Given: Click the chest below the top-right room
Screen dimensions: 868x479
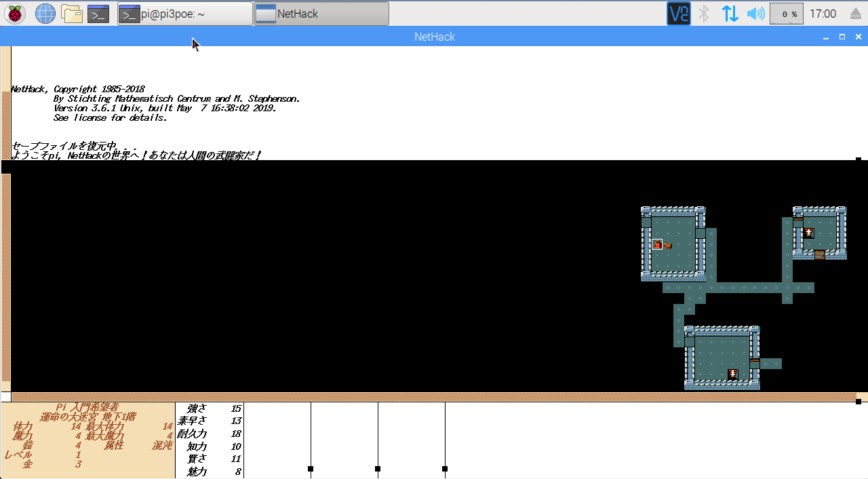Looking at the screenshot, I should point(820,254).
